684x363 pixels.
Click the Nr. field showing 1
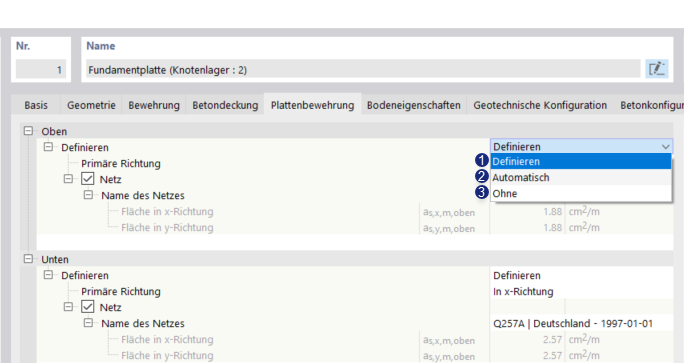[41, 70]
